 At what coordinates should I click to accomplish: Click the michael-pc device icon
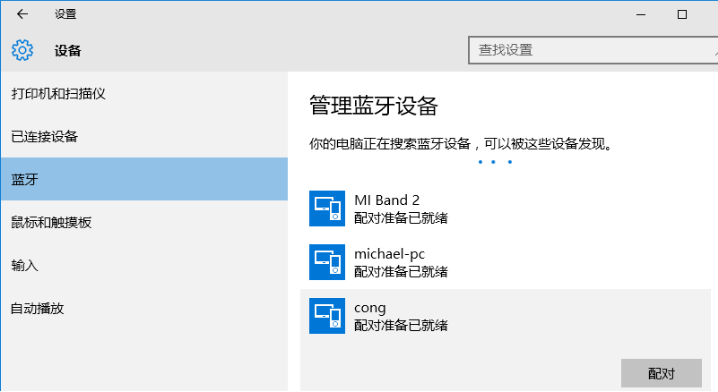point(326,262)
